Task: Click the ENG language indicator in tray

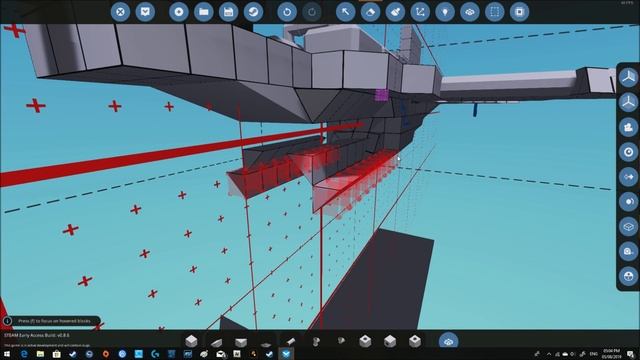Action: coord(593,354)
